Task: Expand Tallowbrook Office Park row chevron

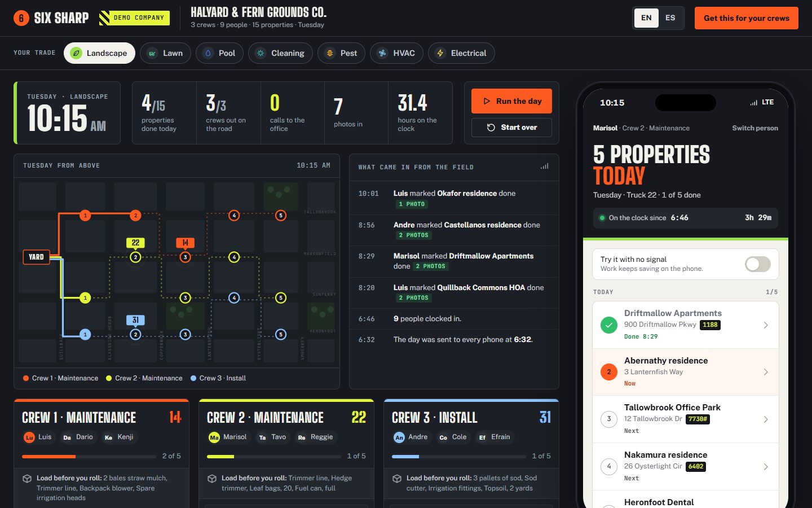Action: coord(766,419)
